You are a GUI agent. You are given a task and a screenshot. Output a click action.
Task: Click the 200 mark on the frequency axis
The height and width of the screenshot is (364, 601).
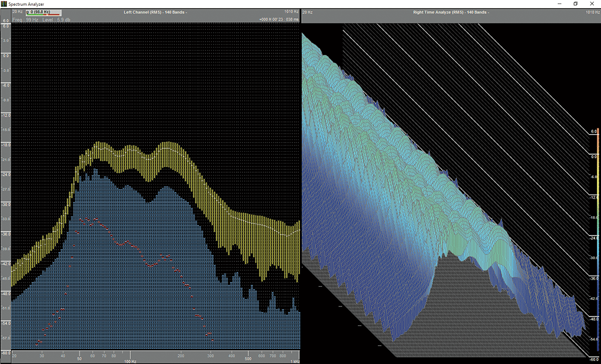pyautogui.click(x=181, y=355)
